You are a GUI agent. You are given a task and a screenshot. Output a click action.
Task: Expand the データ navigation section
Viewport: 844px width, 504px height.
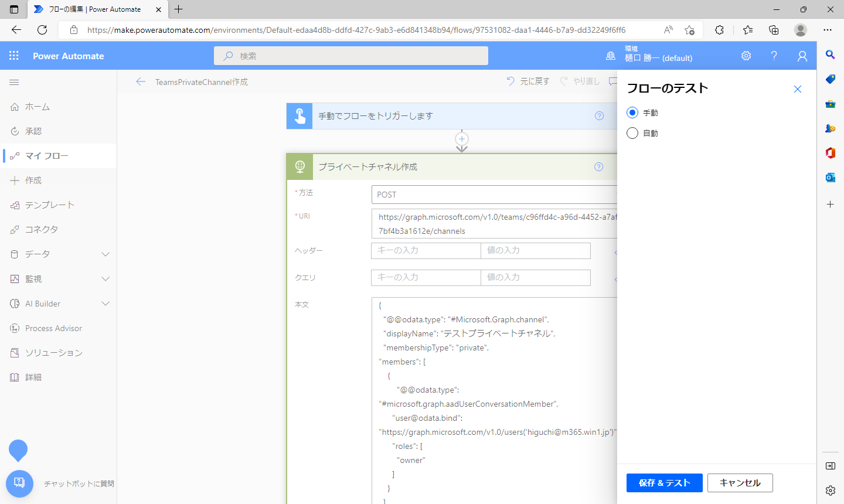[x=105, y=254]
